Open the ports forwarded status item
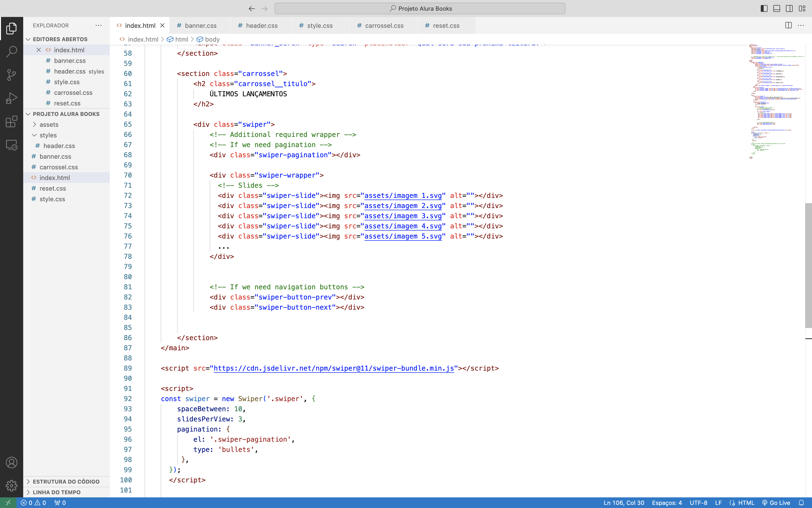 (x=60, y=503)
